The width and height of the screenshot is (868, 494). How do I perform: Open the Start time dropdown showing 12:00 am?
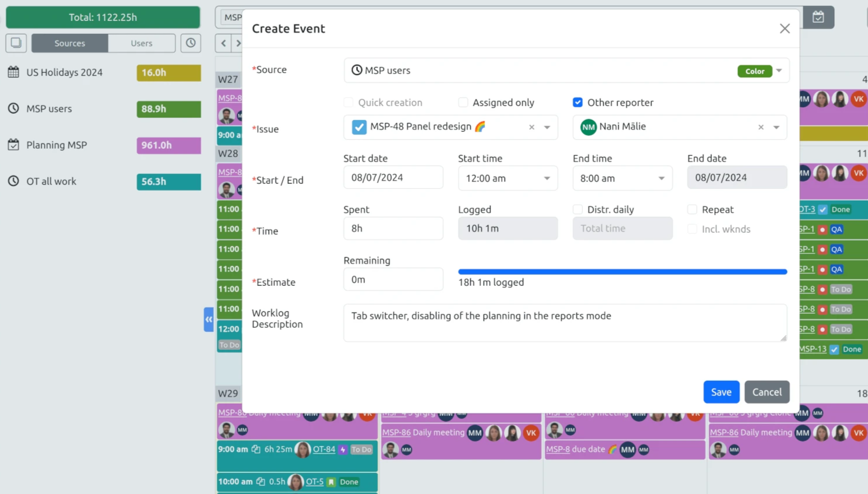(508, 178)
